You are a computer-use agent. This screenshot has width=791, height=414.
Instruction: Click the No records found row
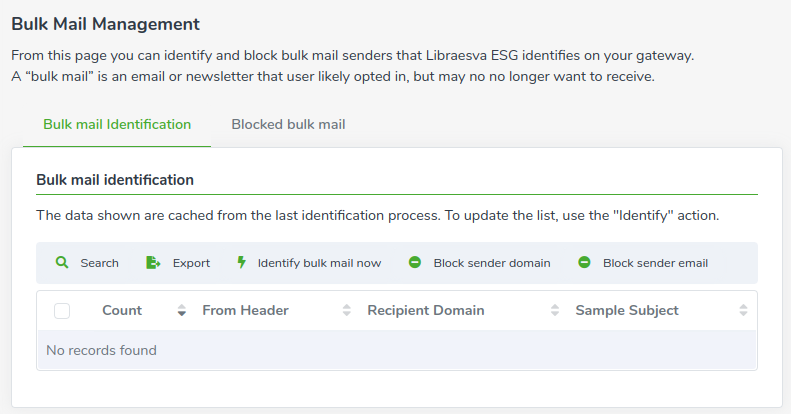(397, 350)
